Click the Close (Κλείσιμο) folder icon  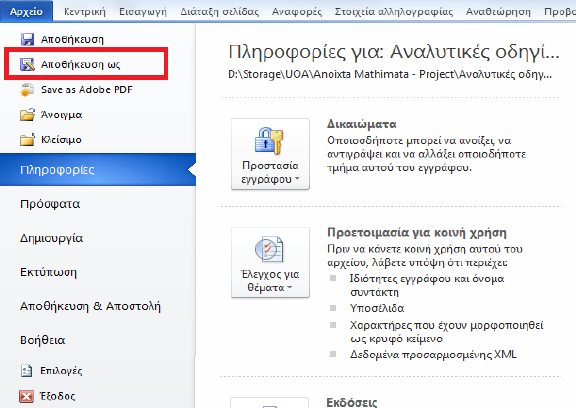pos(27,140)
